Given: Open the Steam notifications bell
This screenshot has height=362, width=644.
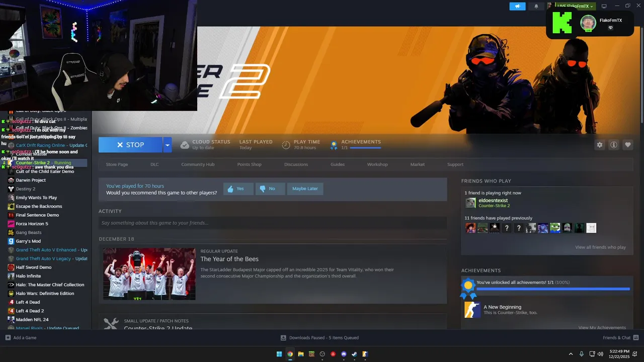Looking at the screenshot, I should coord(536,6).
